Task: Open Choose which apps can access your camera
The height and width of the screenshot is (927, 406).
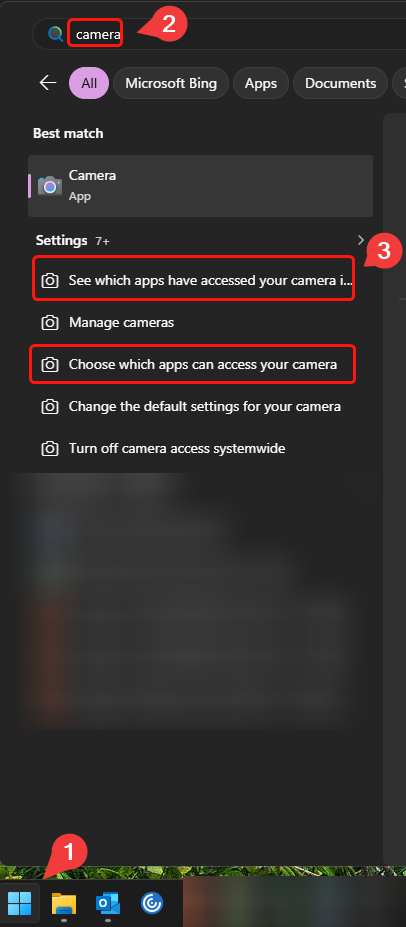Action: click(193, 364)
